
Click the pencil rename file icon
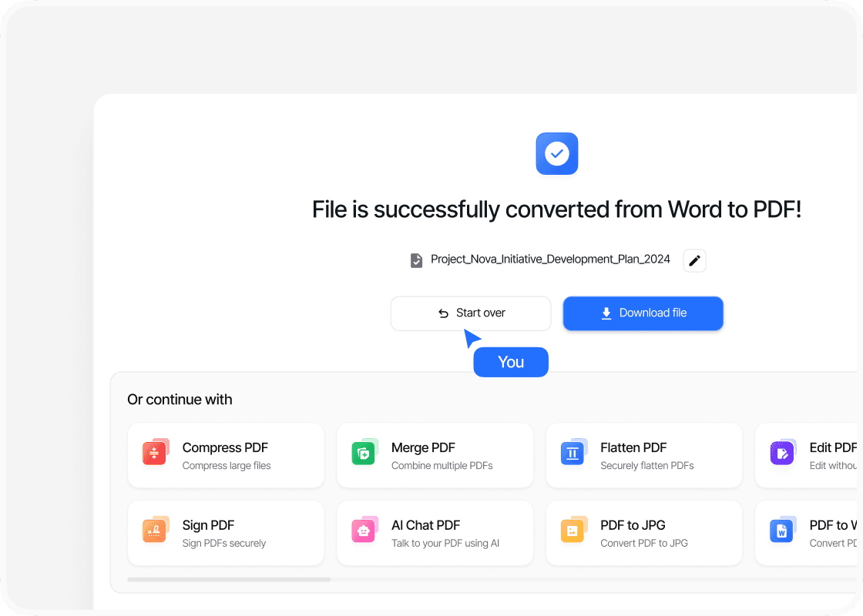point(694,260)
